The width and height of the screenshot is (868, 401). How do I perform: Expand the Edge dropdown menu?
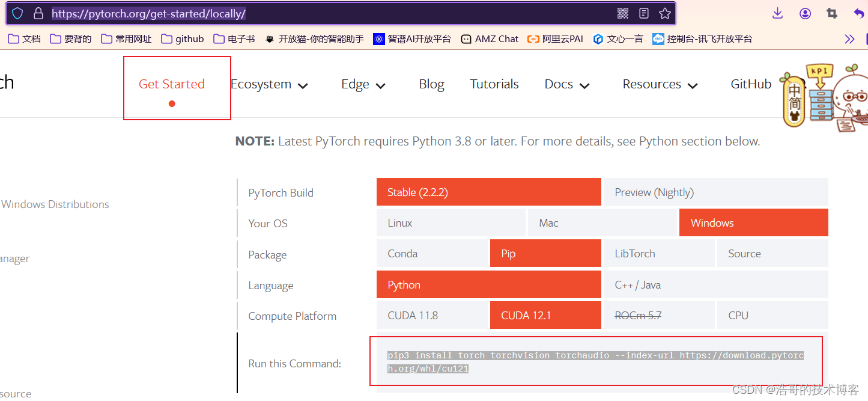pos(363,85)
